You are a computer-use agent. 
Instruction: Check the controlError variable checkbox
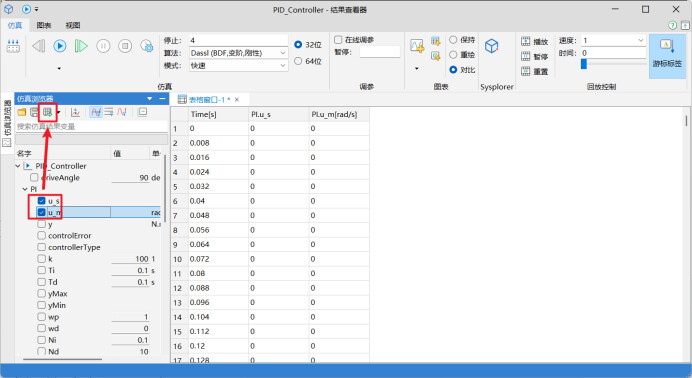click(41, 236)
